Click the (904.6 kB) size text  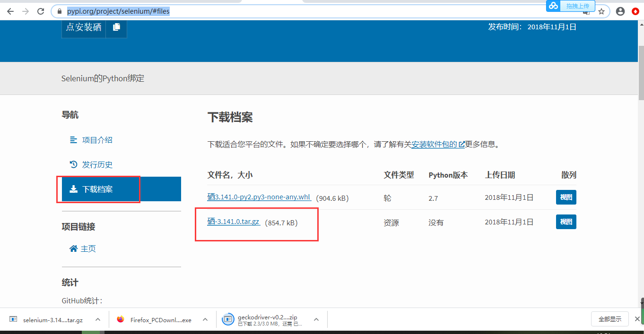point(332,198)
